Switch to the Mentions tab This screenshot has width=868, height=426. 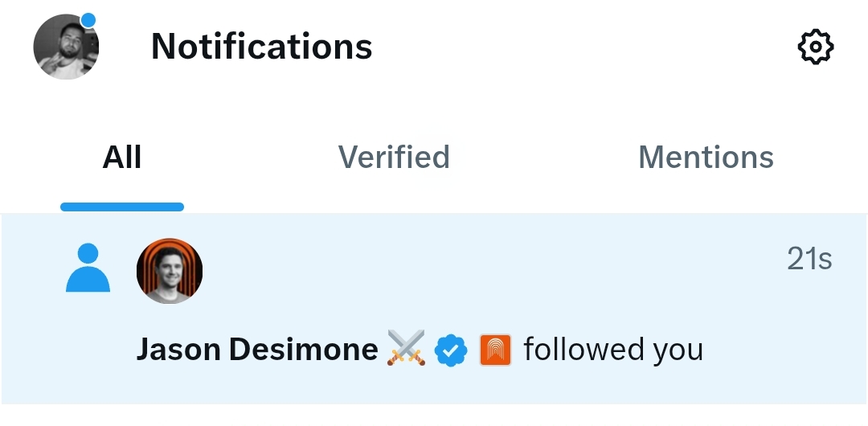point(706,158)
